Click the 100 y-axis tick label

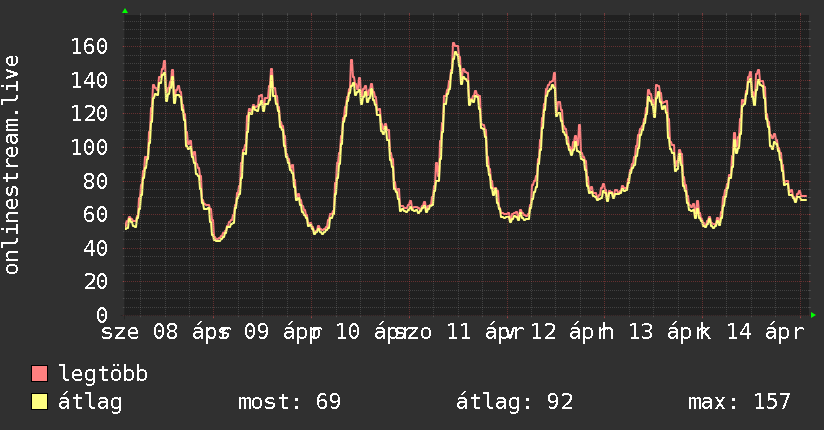point(90,147)
